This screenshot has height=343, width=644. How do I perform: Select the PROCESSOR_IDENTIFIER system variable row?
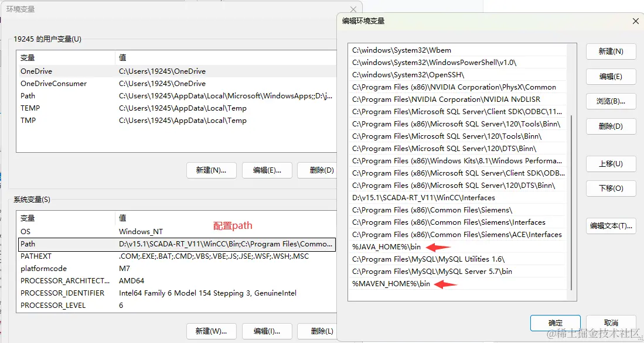click(x=176, y=293)
